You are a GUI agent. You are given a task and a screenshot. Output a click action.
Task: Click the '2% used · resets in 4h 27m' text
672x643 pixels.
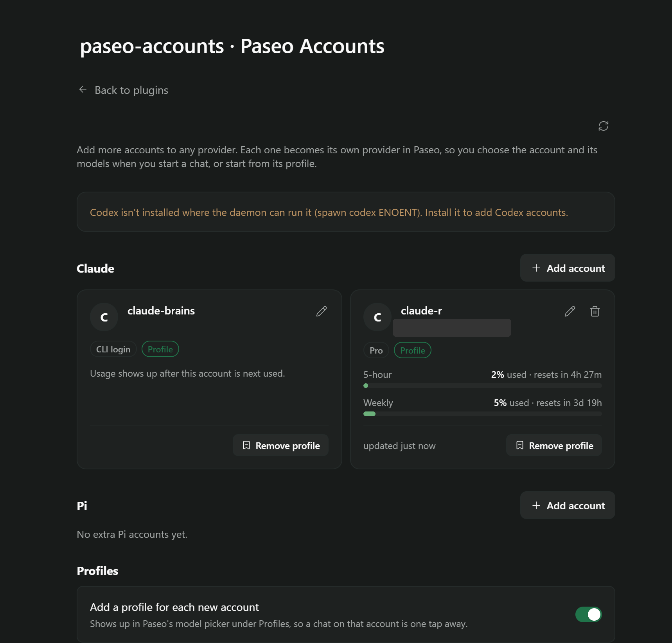546,375
